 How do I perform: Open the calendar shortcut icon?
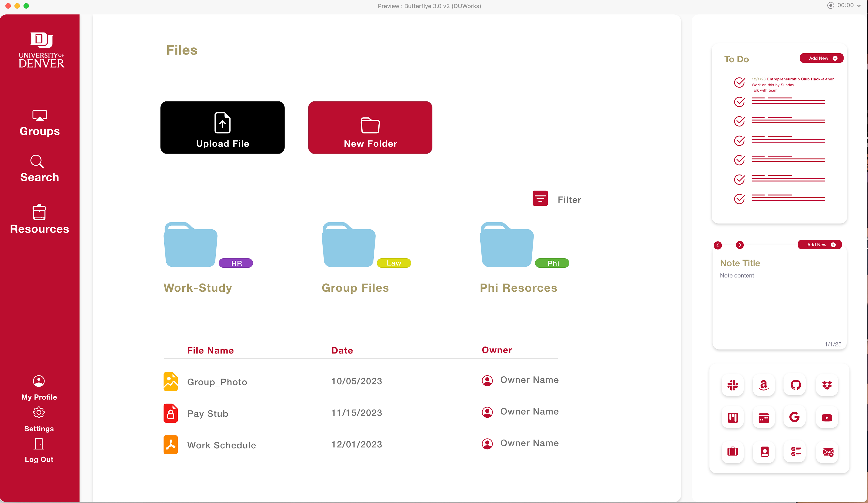[764, 418]
